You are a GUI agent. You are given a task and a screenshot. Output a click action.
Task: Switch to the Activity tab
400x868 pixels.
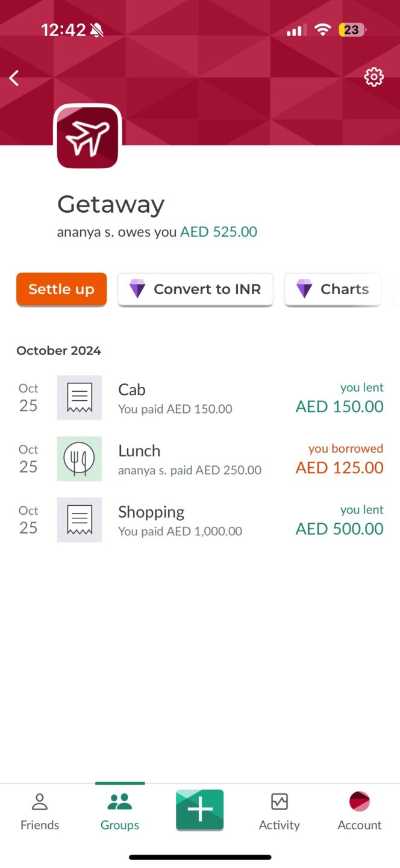click(x=279, y=811)
